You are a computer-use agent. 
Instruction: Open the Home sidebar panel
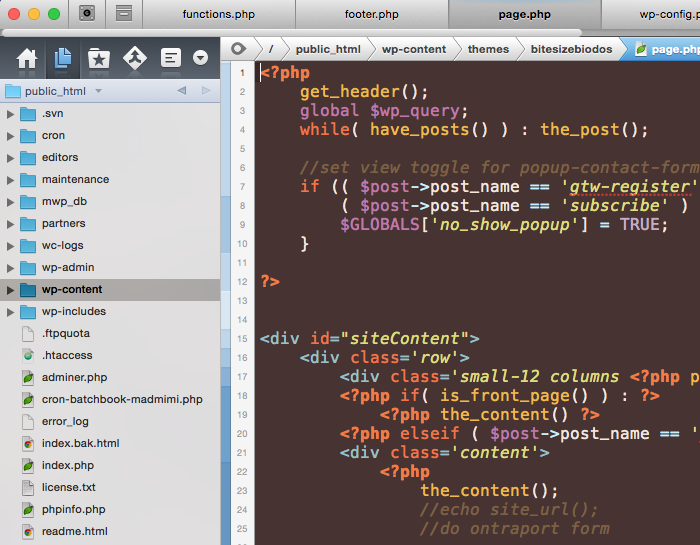(x=27, y=58)
